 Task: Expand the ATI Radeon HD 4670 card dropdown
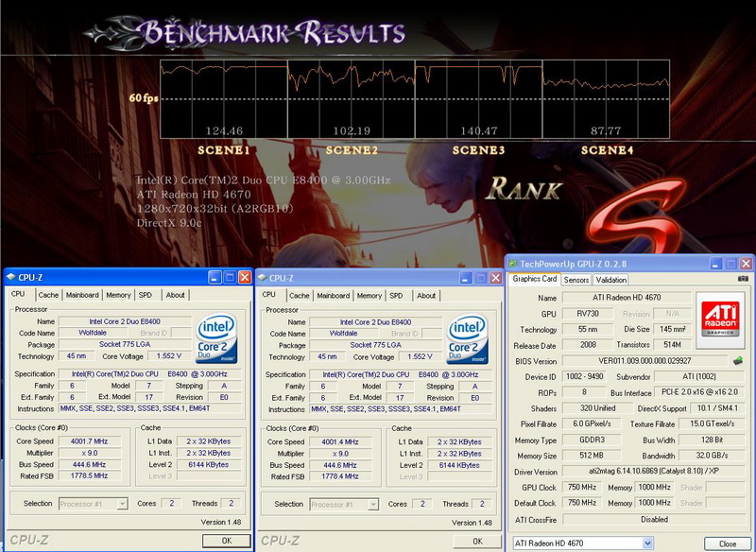coord(647,543)
